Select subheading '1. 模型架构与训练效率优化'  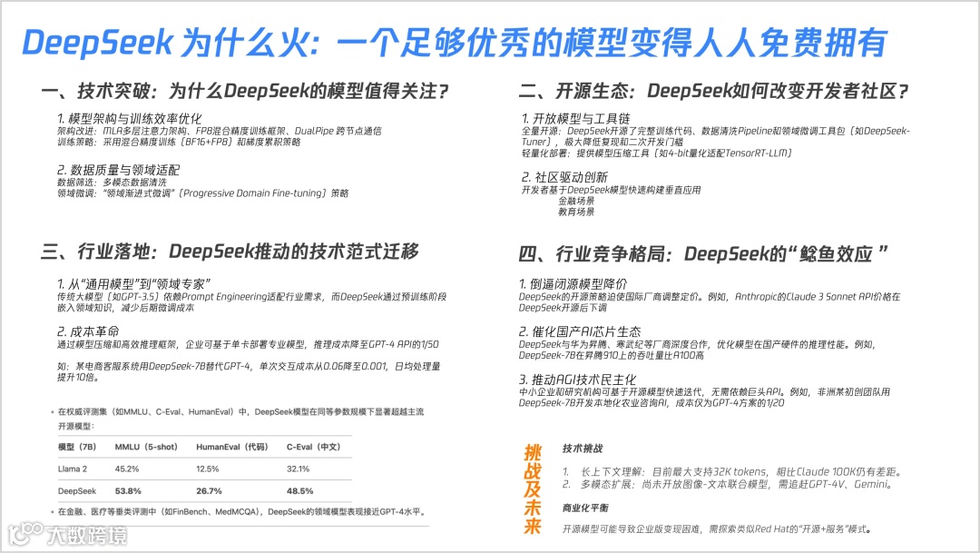click(130, 119)
